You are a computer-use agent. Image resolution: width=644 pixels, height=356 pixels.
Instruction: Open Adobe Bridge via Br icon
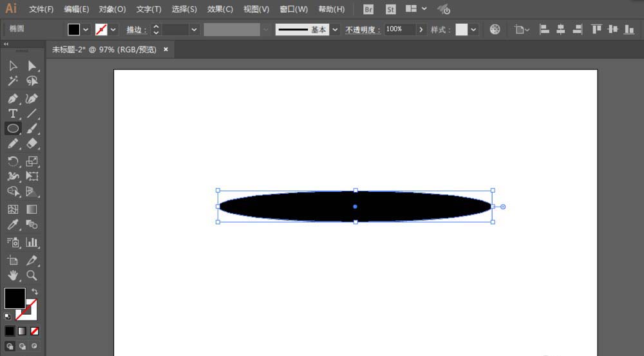(x=368, y=9)
